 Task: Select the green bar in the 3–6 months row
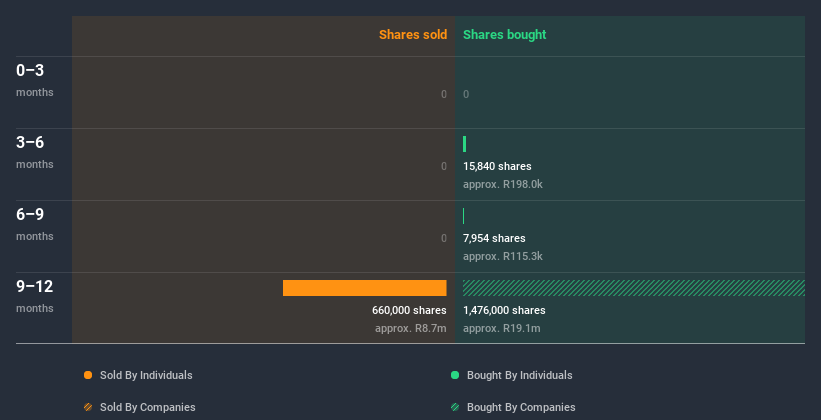(464, 144)
